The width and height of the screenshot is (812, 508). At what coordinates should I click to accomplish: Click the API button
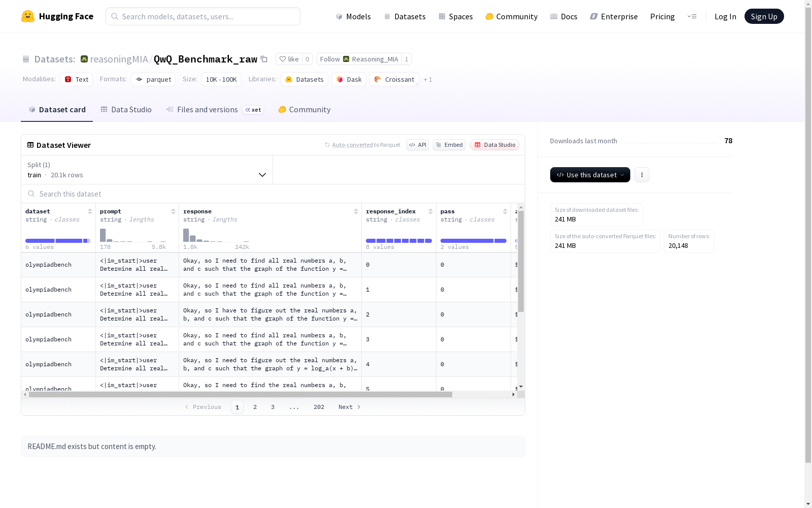(418, 145)
